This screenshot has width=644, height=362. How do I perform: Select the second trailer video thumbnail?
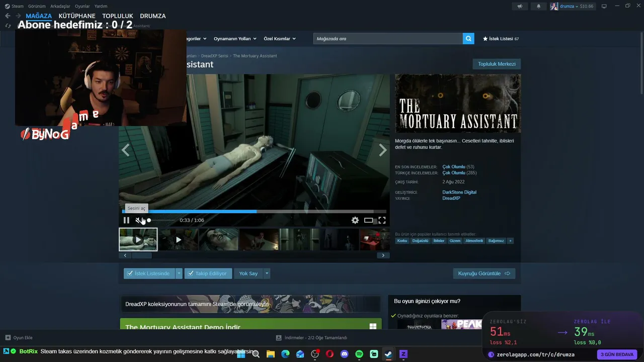178,239
